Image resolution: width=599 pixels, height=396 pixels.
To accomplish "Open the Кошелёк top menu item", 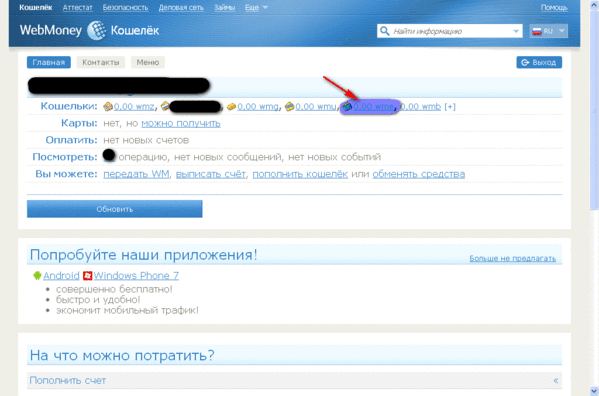I will pos(36,7).
